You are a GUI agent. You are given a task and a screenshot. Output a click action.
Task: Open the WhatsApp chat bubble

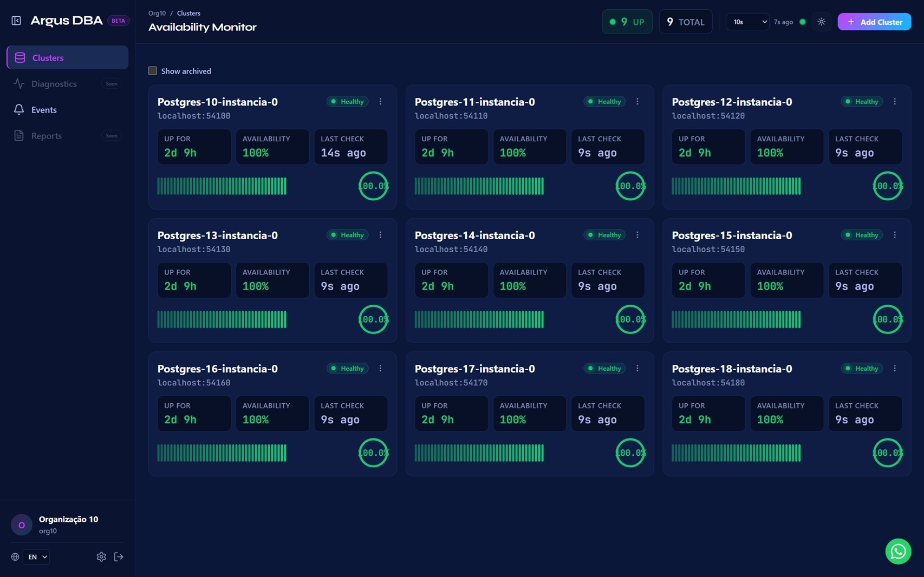tap(898, 551)
